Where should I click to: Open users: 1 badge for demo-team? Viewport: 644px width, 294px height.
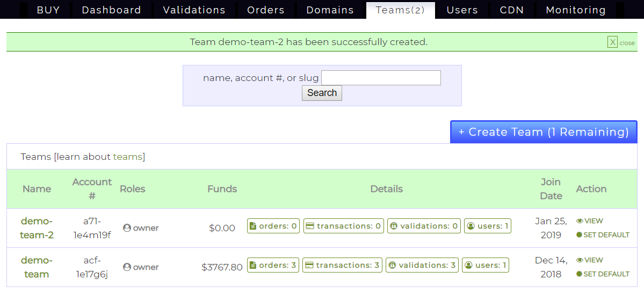[486, 266]
